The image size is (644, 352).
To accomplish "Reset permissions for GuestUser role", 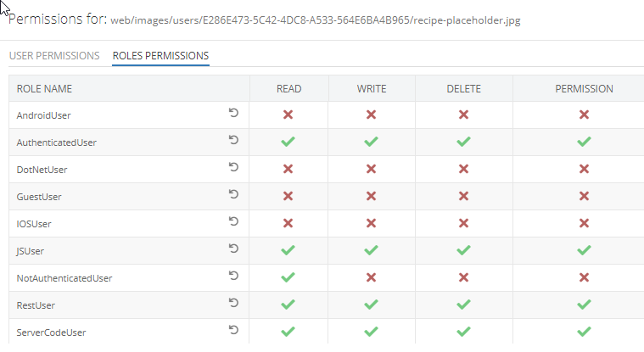I will click(x=233, y=194).
